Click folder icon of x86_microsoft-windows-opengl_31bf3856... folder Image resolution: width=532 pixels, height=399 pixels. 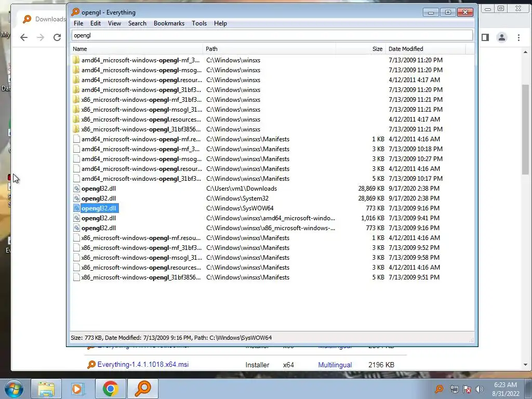76,129
